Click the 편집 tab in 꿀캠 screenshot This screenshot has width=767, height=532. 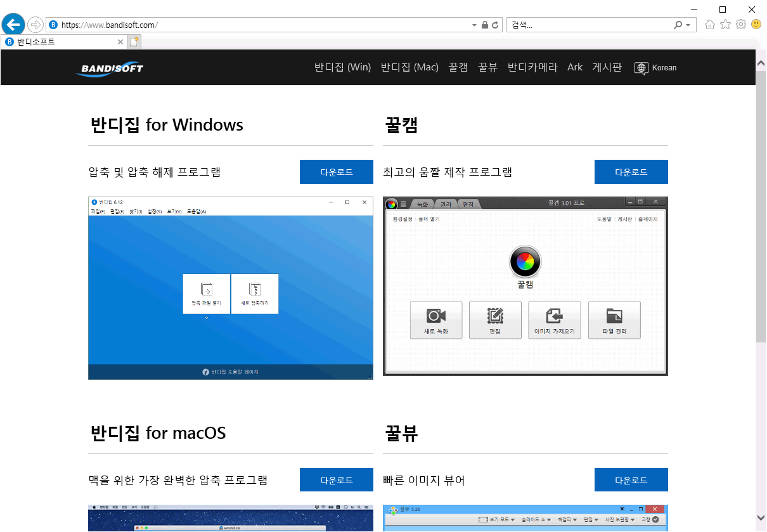coord(468,204)
